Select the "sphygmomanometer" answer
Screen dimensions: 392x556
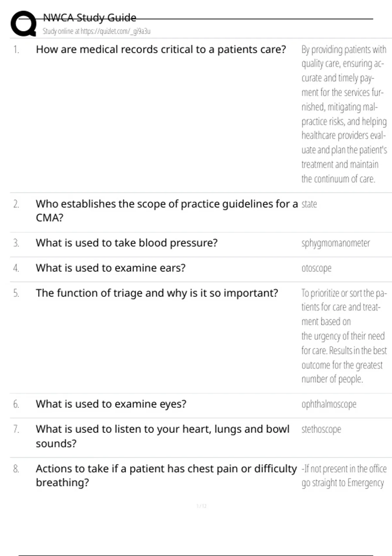pos(335,243)
